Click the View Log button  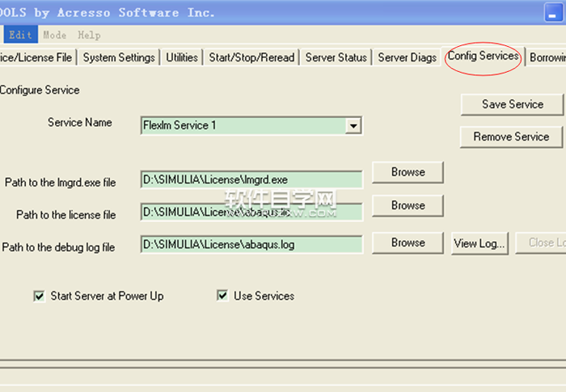[x=479, y=242]
